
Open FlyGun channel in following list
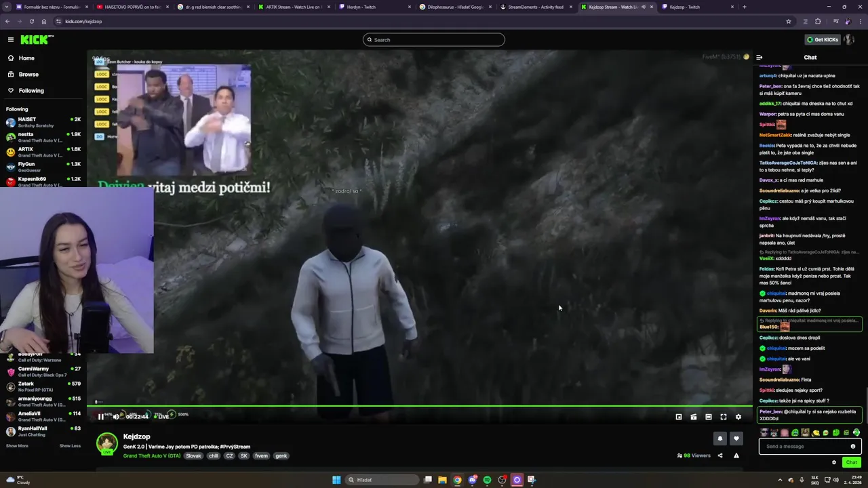[42, 167]
